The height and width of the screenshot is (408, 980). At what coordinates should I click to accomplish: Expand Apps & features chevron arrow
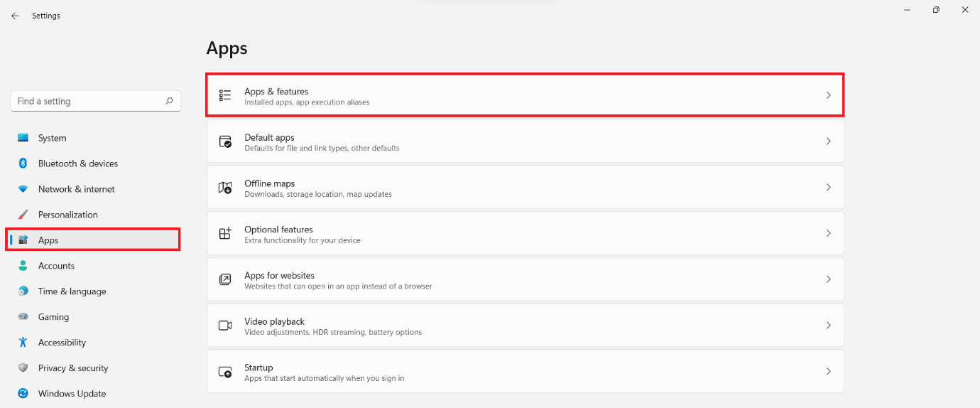[x=828, y=95]
